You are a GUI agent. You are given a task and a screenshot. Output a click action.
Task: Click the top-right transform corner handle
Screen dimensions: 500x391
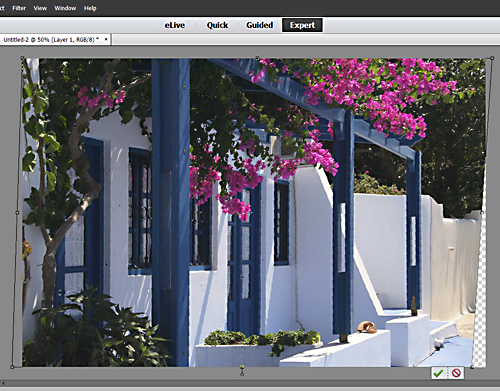click(x=492, y=58)
